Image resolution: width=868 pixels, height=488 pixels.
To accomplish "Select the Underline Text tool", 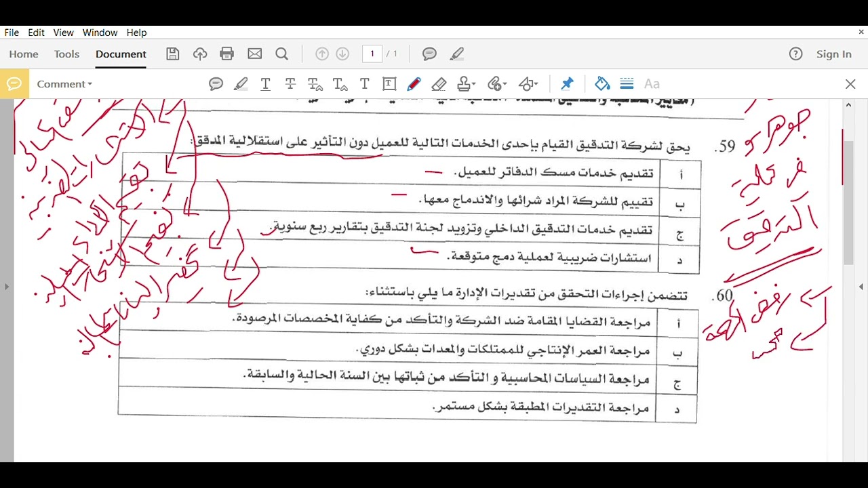I will 266,84.
